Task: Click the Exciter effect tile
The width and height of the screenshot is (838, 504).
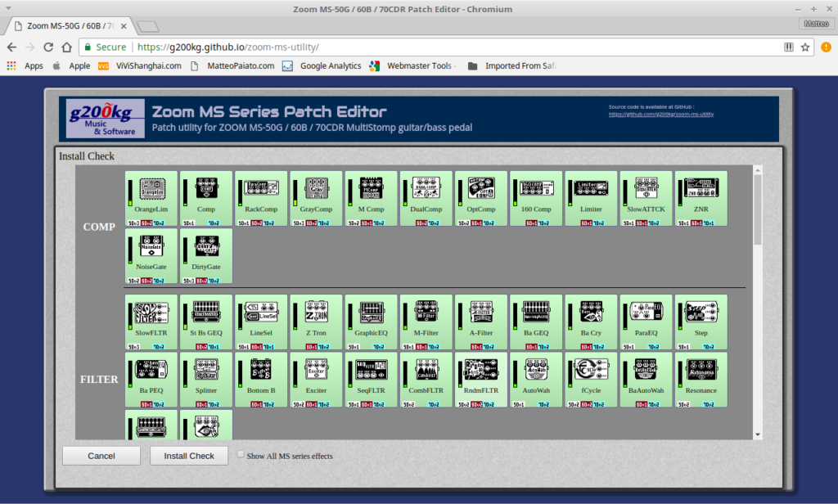Action: [x=317, y=380]
